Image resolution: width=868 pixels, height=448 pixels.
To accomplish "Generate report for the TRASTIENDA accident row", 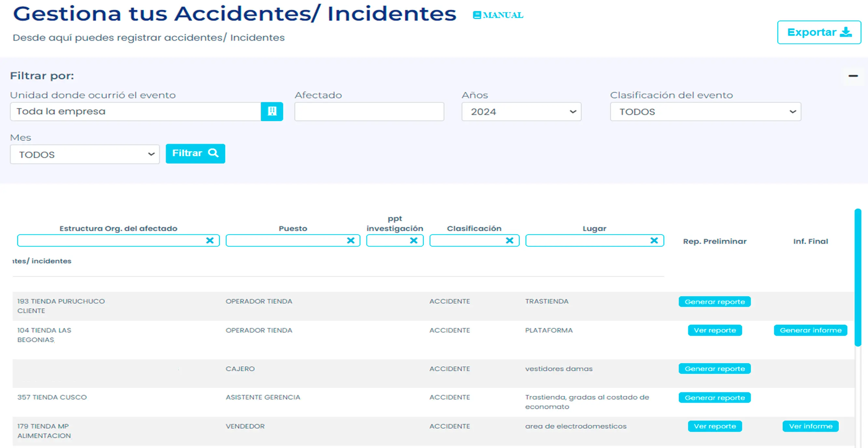I will (714, 302).
